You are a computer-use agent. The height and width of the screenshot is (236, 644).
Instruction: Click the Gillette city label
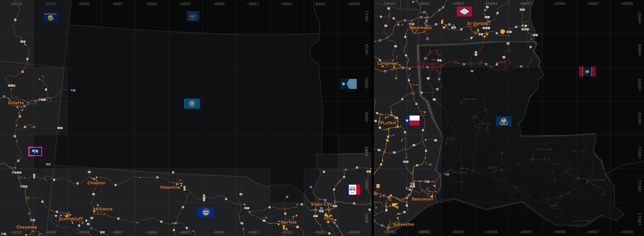pos(16,103)
